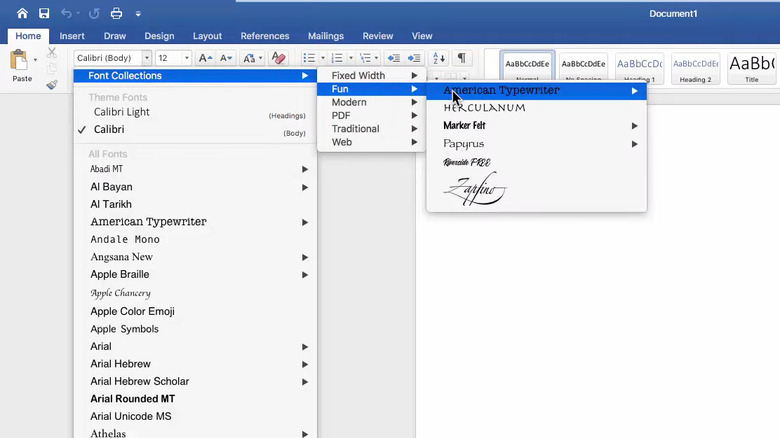Screen dimensions: 780x438
Task: Toggle Show paragraph marks pilcrow icon
Action: pos(461,59)
